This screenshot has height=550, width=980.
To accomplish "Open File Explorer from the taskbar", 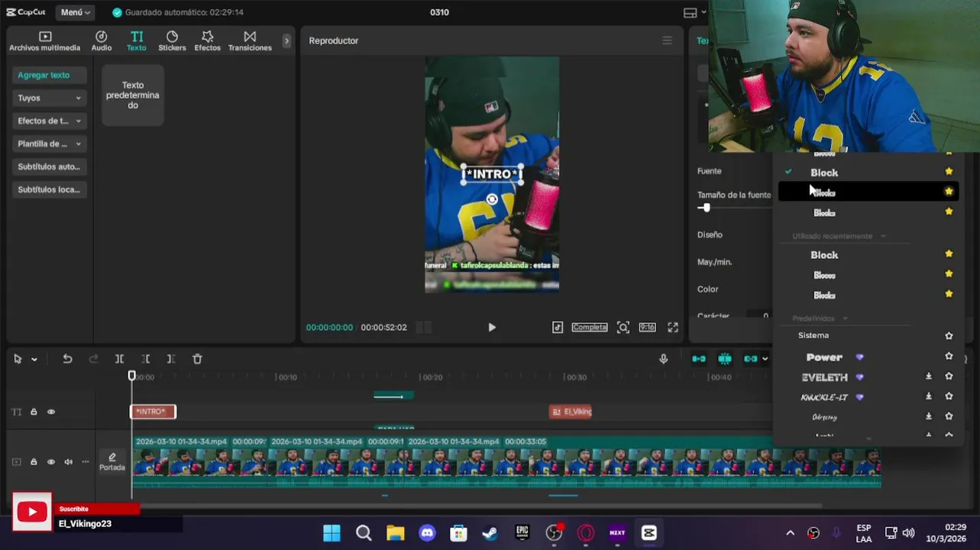I will coord(395,532).
